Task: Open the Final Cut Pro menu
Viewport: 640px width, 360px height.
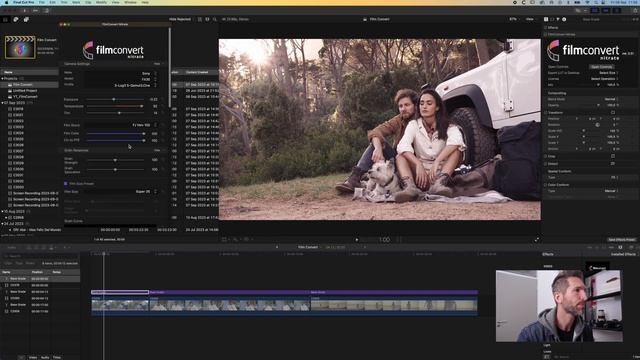Action: [24, 2]
